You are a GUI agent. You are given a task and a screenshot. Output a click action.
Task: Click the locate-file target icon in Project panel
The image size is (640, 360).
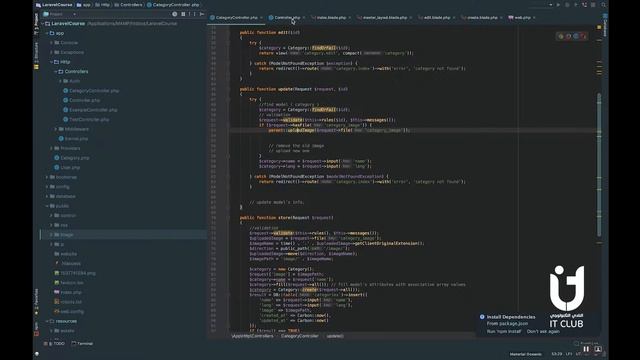coord(175,14)
